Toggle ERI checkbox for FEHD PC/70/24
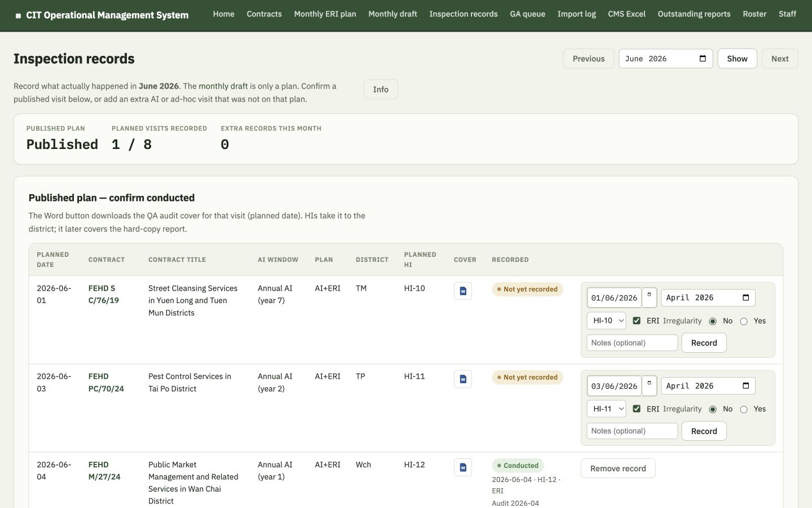Viewport: 812px width, 508px height. point(637,409)
